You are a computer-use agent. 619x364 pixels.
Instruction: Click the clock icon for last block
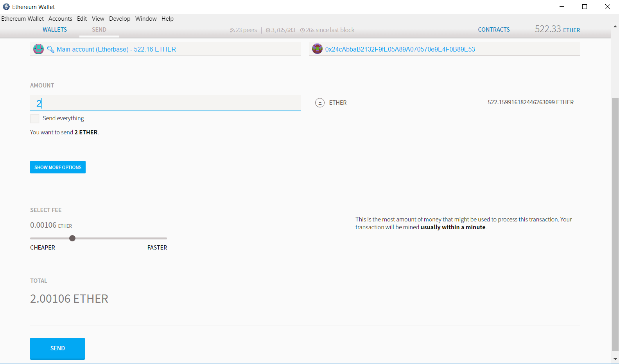[x=302, y=30]
